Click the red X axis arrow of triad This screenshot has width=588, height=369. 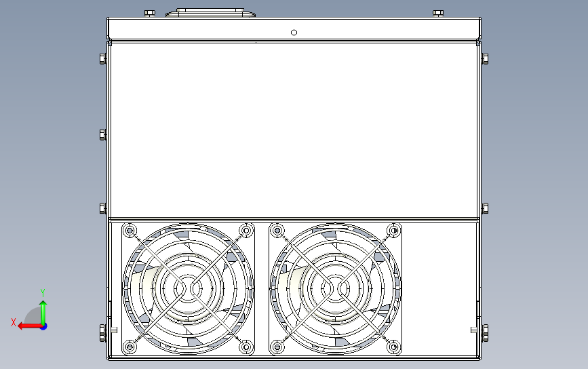tap(29, 327)
